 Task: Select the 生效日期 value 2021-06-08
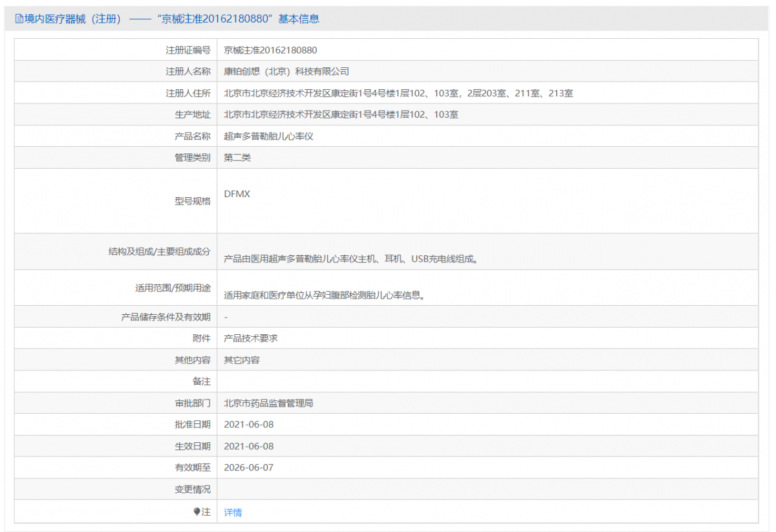pyautogui.click(x=249, y=446)
